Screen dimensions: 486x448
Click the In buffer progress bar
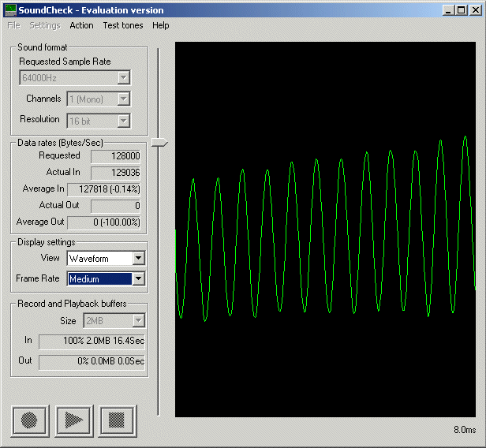(x=92, y=341)
